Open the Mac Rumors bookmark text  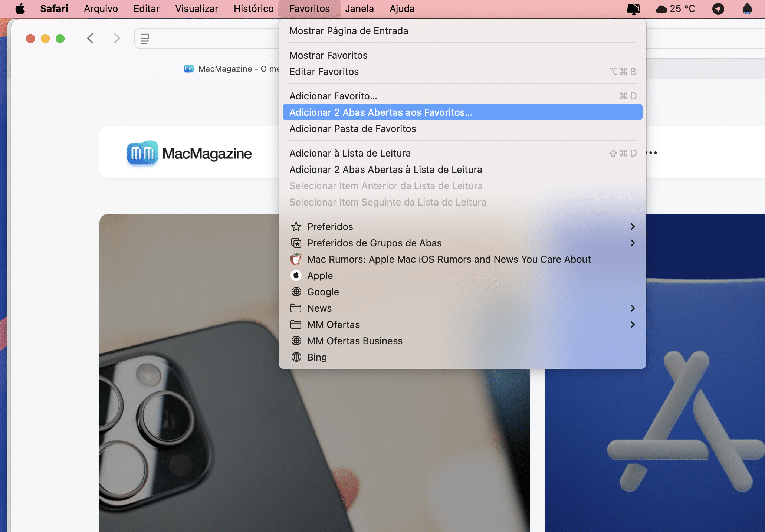coord(449,259)
